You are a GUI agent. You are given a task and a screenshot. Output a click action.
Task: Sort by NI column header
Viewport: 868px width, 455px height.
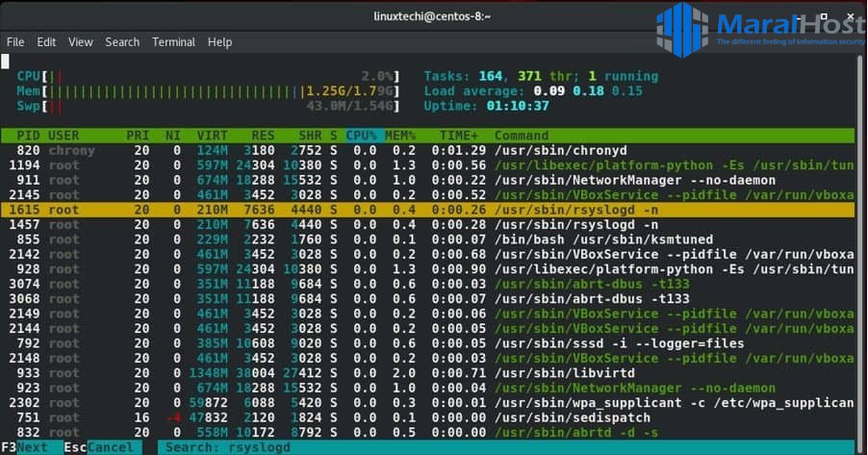coord(172,136)
